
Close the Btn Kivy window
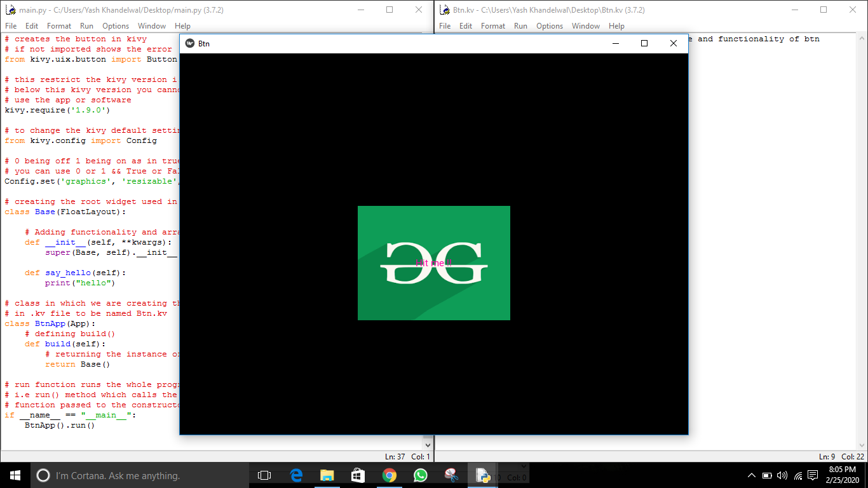pyautogui.click(x=674, y=43)
